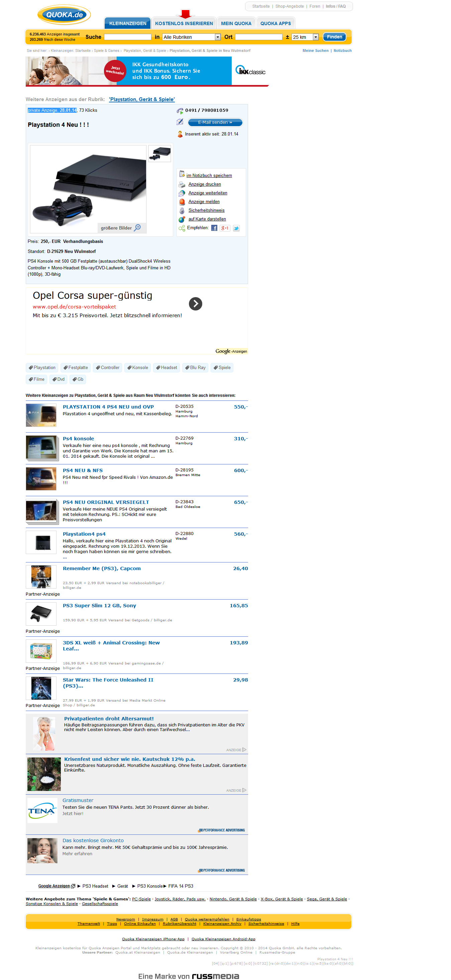Click the globe map icon

tap(182, 219)
